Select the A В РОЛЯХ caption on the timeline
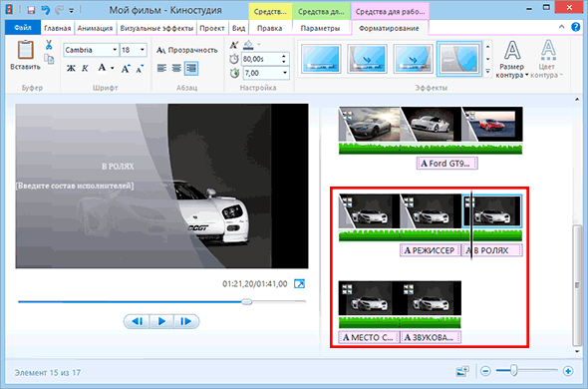Screen dimensions: 588x389 pos(492,250)
